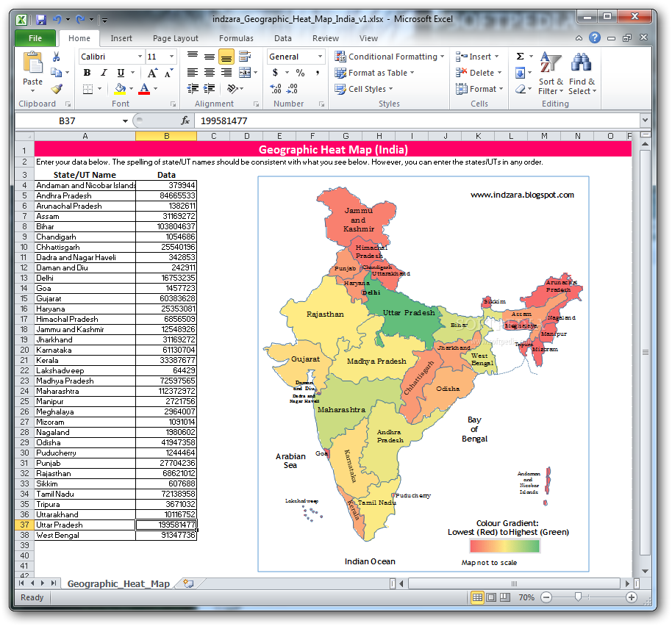Insert new worksheet tab icon
Screen dimensions: 672x626
click(x=188, y=583)
